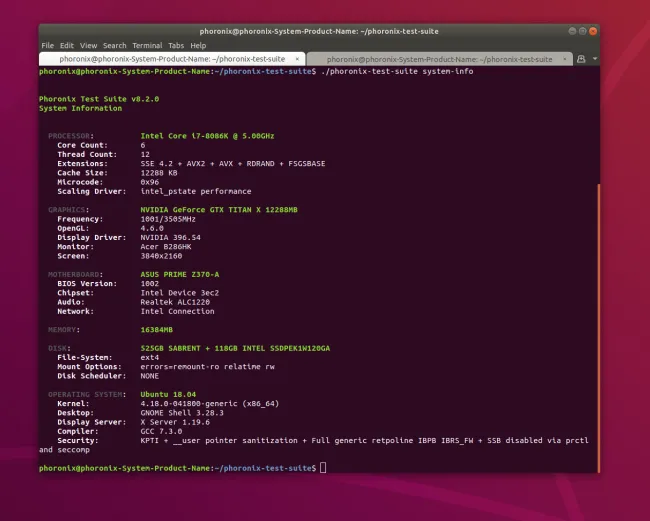The width and height of the screenshot is (650, 521).
Task: Click the terminal window title bar
Action: coord(319,31)
